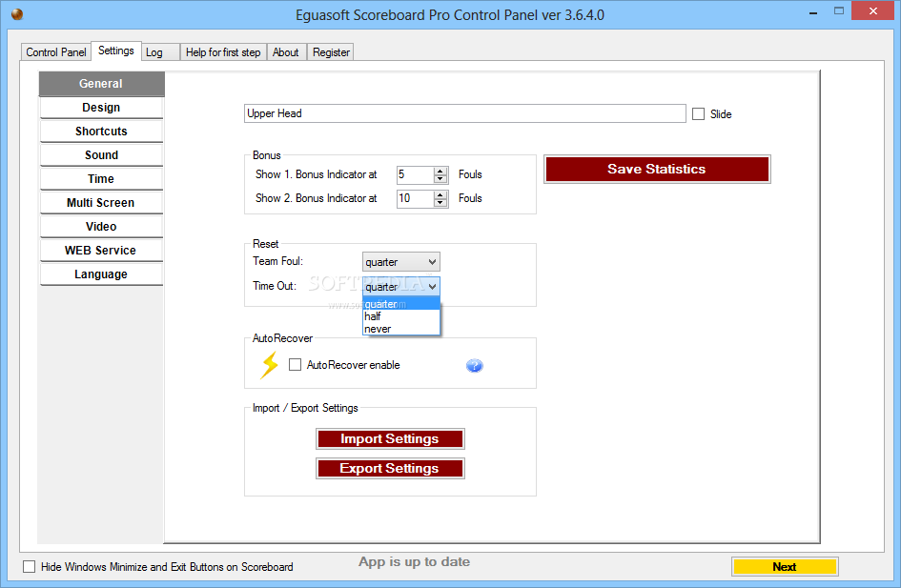
Task: Open WEB Service settings category
Action: click(101, 251)
